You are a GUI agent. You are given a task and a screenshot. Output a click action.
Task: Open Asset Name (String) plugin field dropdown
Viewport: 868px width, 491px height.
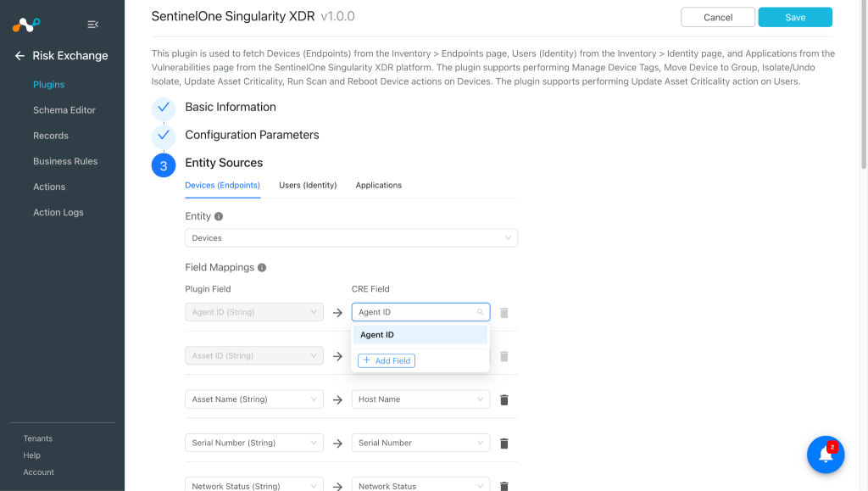[254, 399]
